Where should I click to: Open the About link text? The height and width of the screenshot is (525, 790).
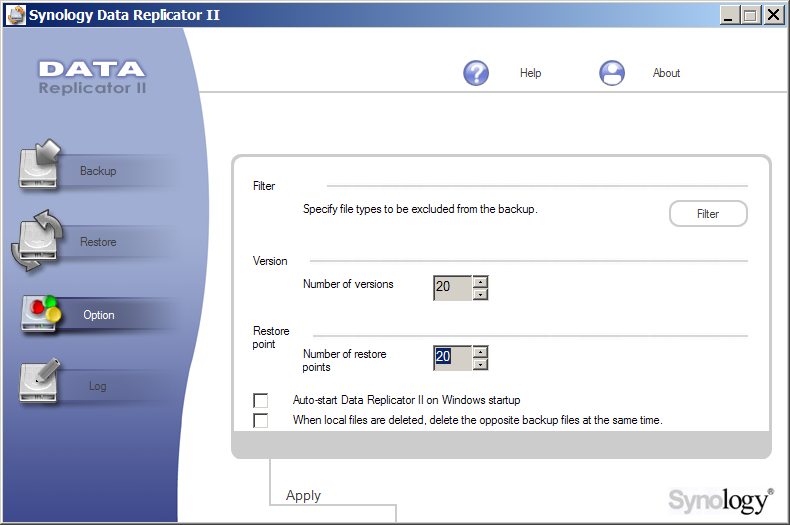coord(666,73)
